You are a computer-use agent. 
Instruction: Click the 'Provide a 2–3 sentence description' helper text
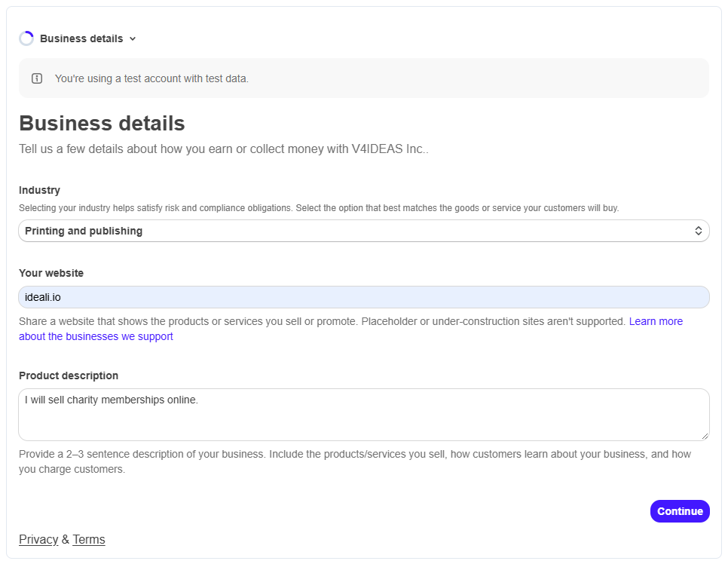[x=355, y=461]
